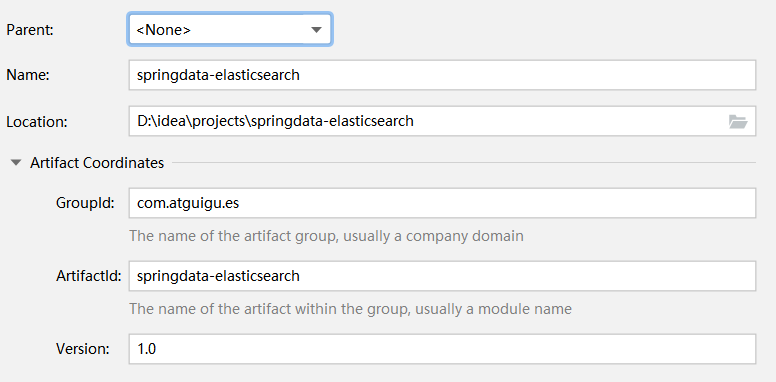Focus the Name field with springdata-elasticsearch
The width and height of the screenshot is (776, 382).
[442, 75]
